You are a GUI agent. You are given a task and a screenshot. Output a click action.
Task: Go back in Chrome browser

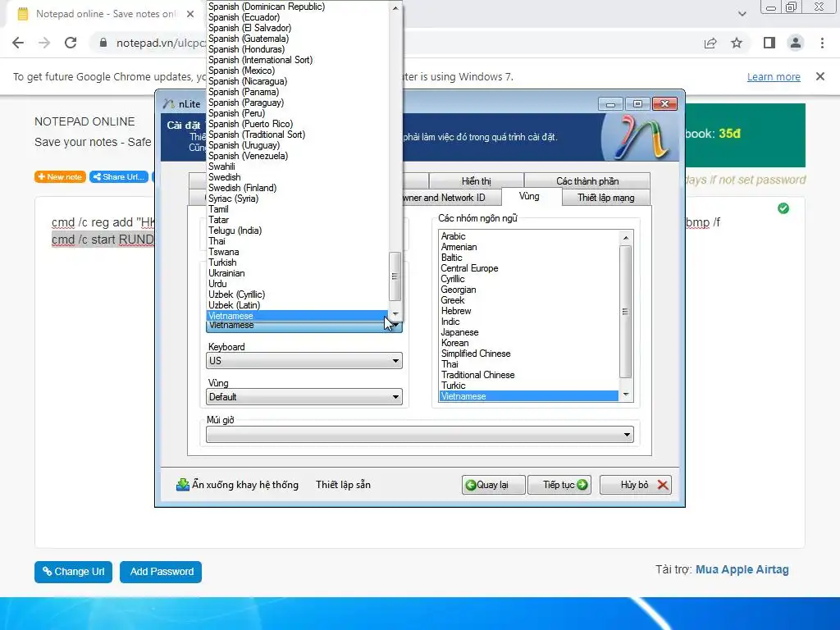[x=18, y=43]
